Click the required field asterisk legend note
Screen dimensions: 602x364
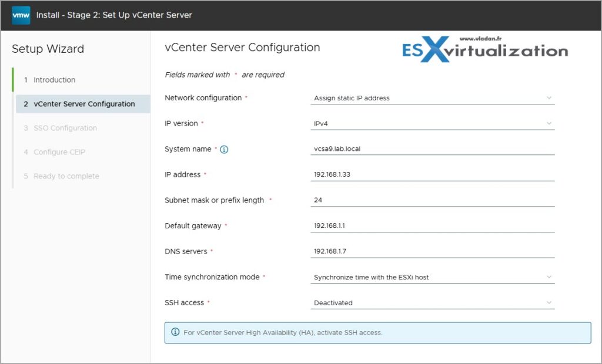coord(225,75)
